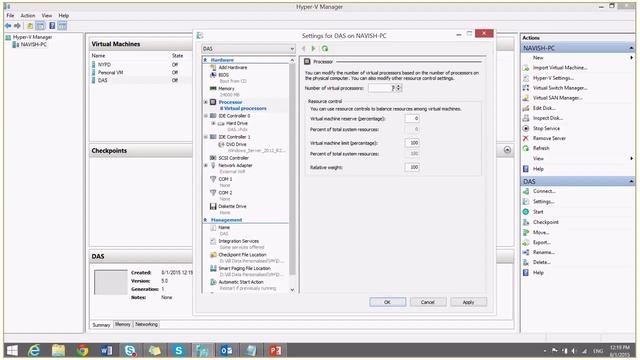This screenshot has width=640, height=360.
Task: Click Stop Service action
Action: click(x=546, y=128)
